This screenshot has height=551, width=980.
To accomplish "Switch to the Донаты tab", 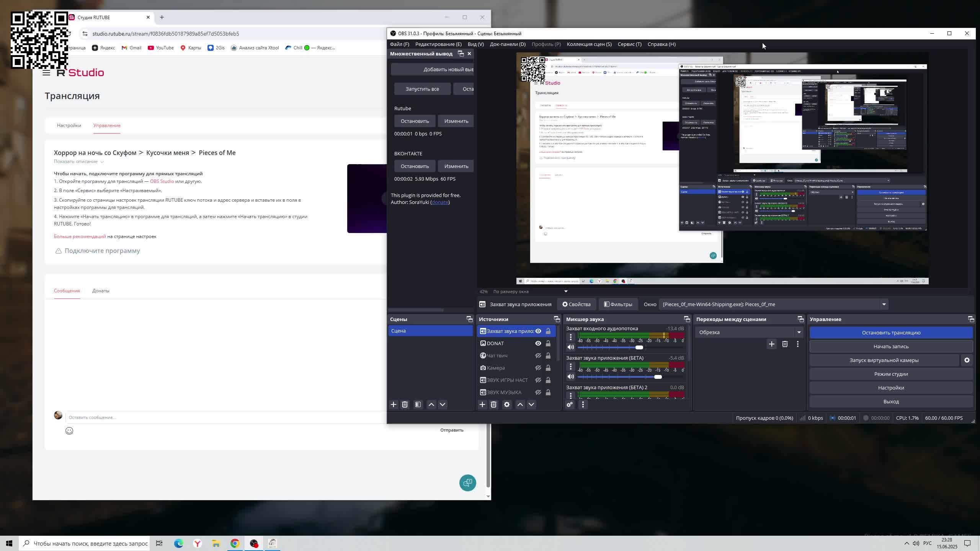I will click(101, 291).
